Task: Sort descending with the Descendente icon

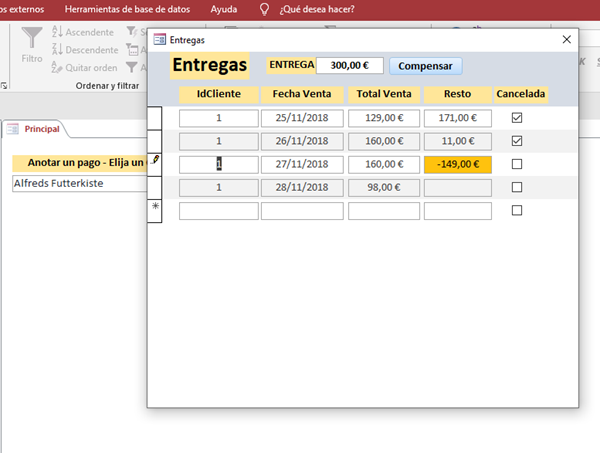Action: 56,50
